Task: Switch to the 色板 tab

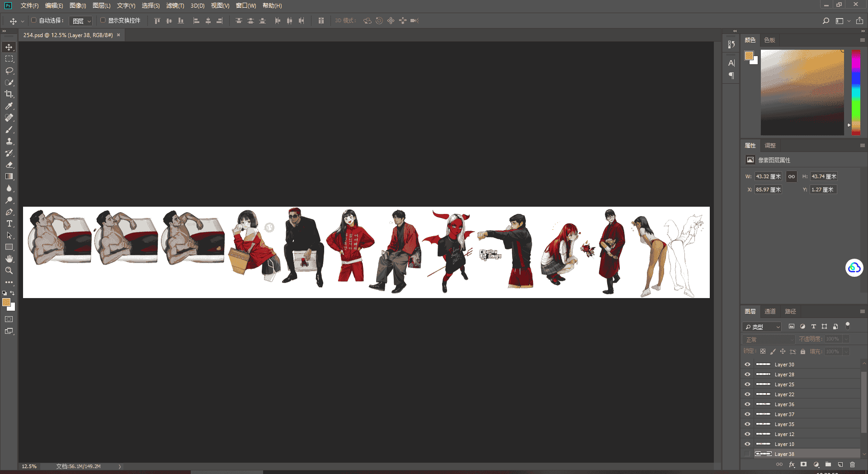Action: [x=769, y=40]
